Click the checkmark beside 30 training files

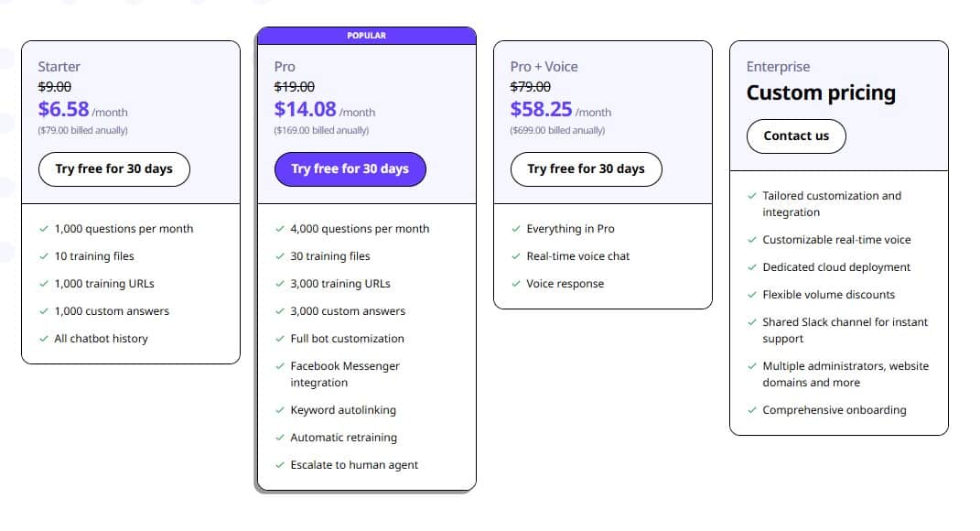pyautogui.click(x=279, y=256)
